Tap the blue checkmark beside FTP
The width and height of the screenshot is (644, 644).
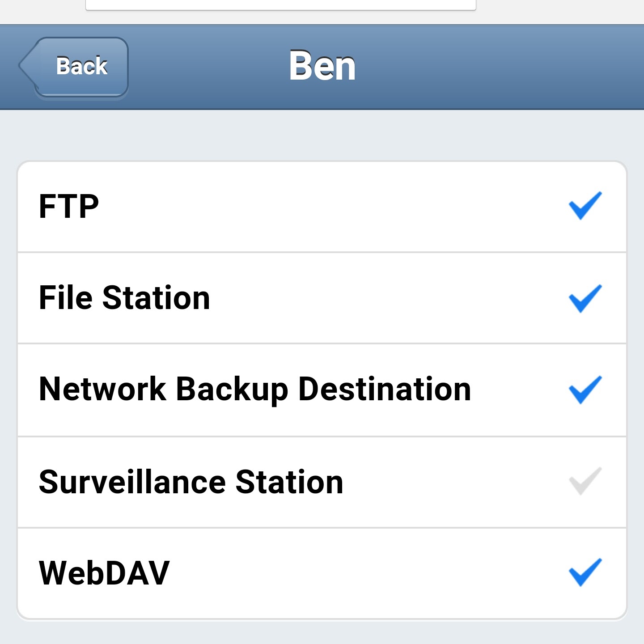[585, 206]
